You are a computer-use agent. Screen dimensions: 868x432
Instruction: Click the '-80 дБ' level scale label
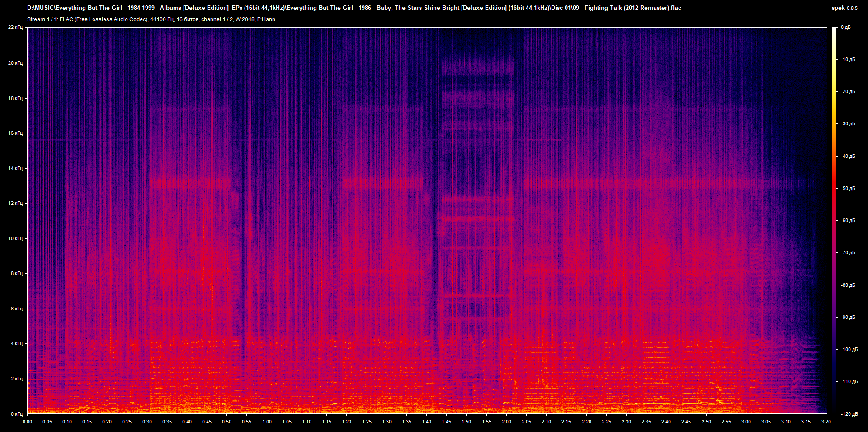(x=848, y=285)
